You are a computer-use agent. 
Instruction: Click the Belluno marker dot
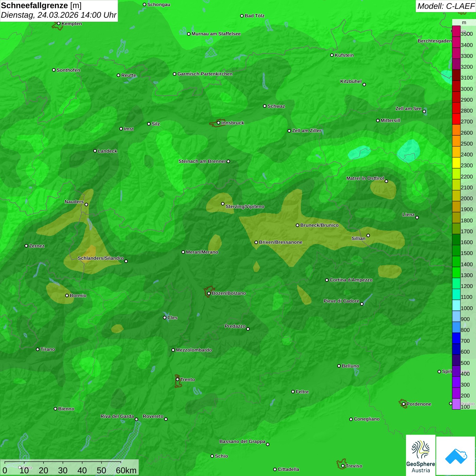coord(339,366)
